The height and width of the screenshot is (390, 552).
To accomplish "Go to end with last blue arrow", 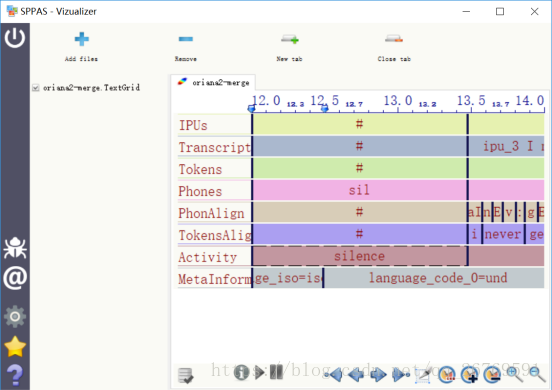I will click(x=401, y=375).
